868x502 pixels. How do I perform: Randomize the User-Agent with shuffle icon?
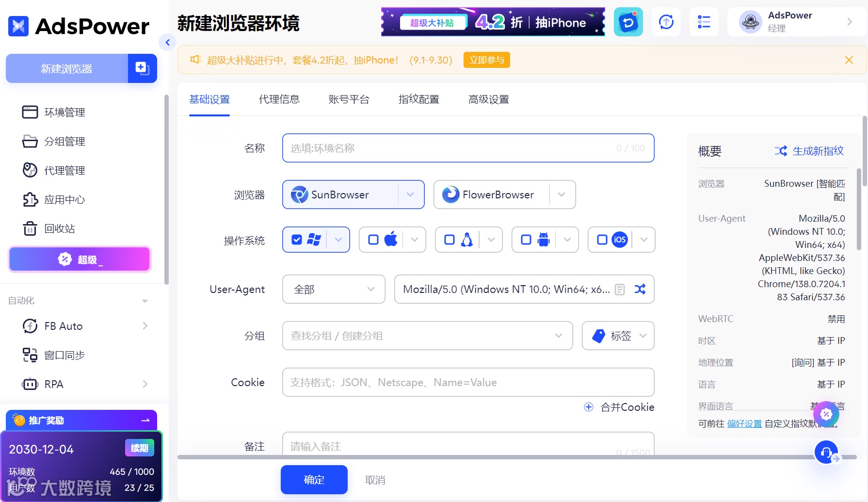click(640, 289)
